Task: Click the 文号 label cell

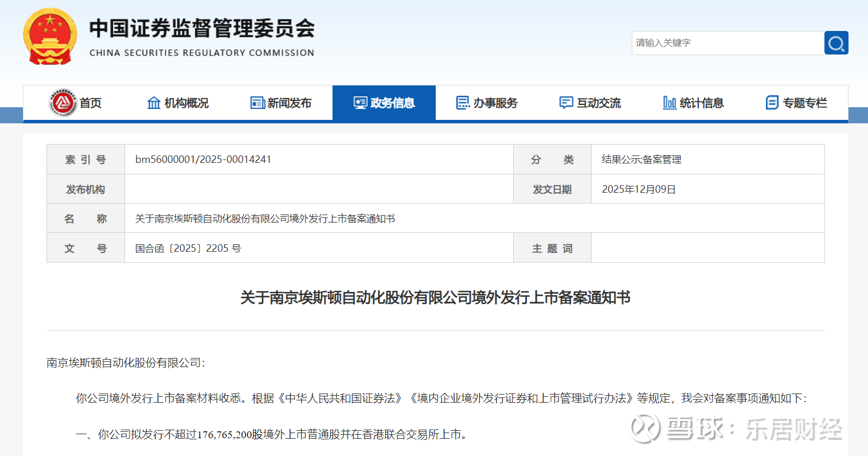Action: click(x=85, y=248)
